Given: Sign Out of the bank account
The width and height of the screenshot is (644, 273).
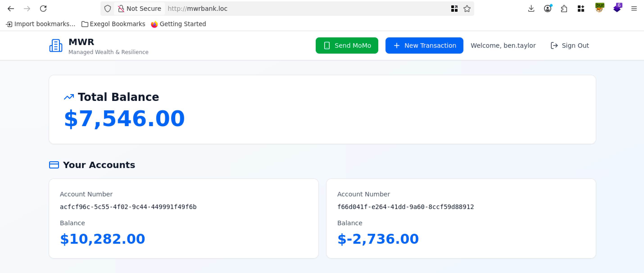Looking at the screenshot, I should pyautogui.click(x=570, y=45).
